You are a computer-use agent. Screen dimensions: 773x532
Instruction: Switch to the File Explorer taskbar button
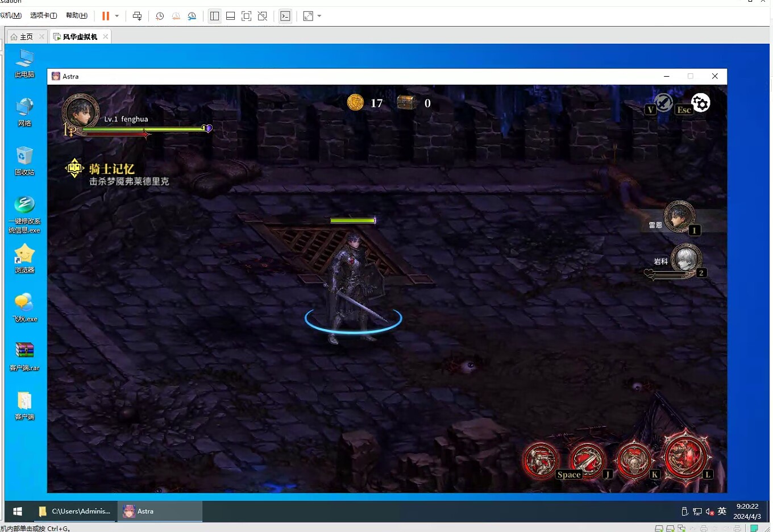pos(74,512)
